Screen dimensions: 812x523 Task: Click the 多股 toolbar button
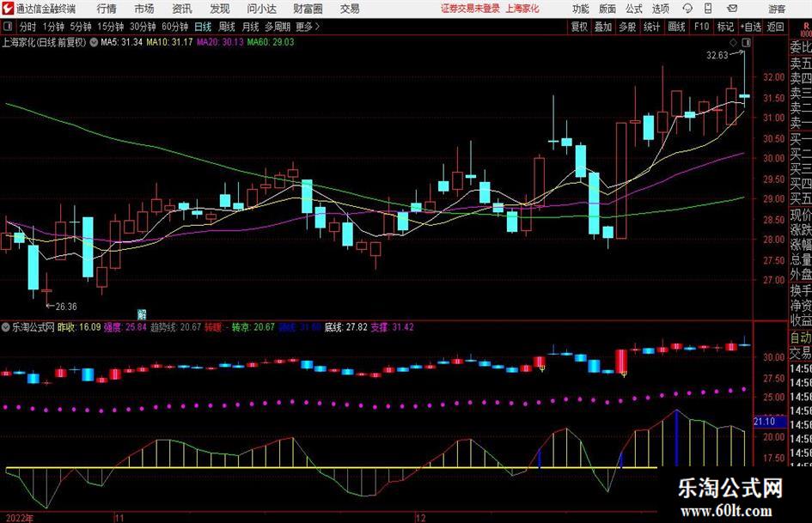pos(627,27)
